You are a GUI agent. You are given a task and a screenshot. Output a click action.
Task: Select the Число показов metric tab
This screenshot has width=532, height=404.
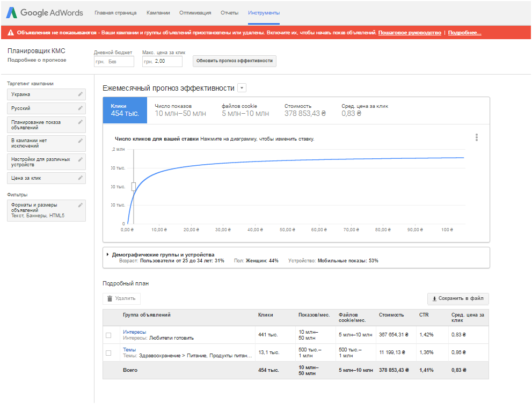click(180, 110)
